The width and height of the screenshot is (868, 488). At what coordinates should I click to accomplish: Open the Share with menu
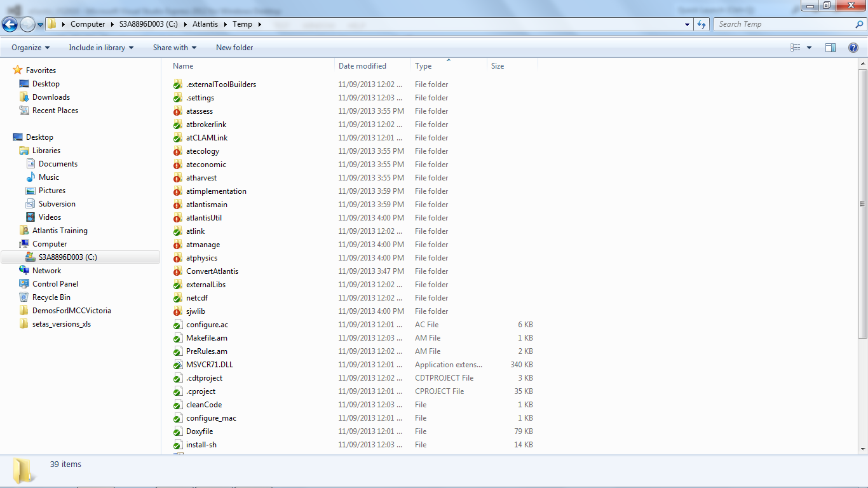[x=174, y=48]
